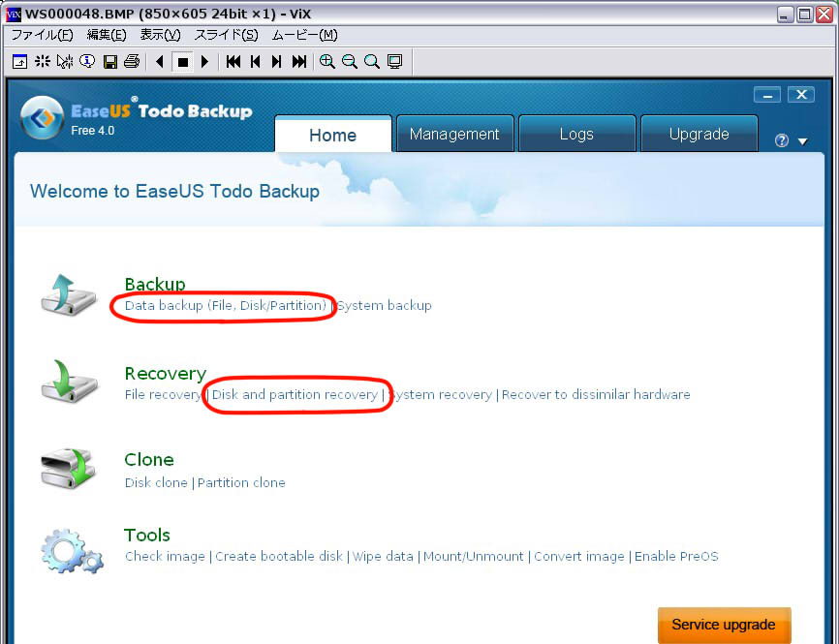Click the Backup drive icon
Screen dimensions: 839x644
[69, 294]
